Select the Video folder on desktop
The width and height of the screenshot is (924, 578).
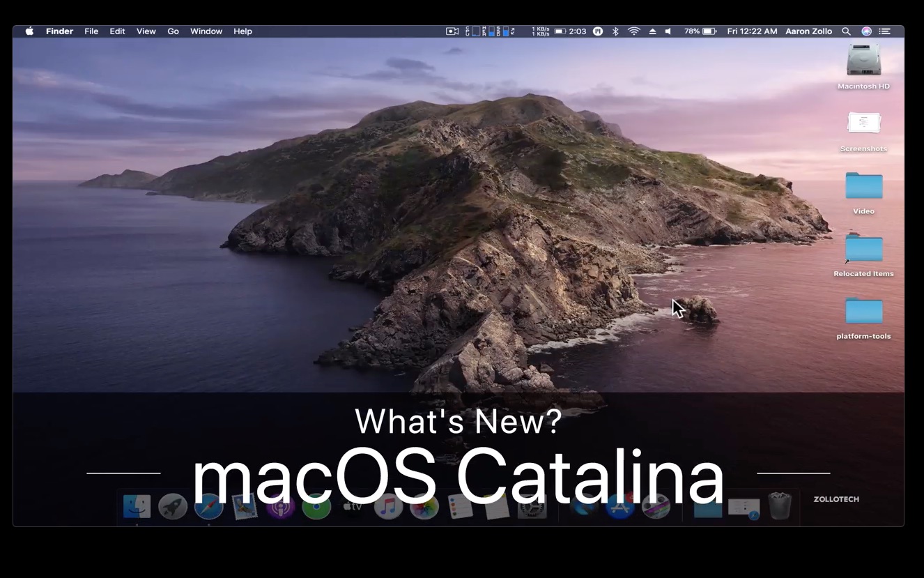(x=864, y=192)
